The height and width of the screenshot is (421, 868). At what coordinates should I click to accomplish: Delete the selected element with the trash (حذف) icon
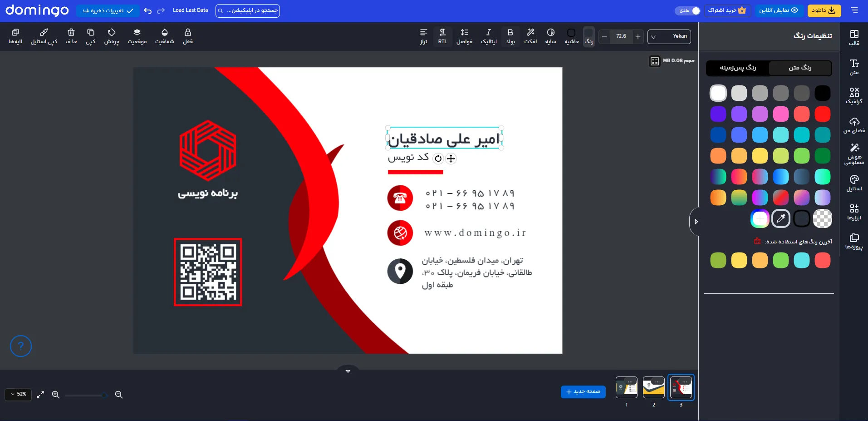(x=71, y=36)
